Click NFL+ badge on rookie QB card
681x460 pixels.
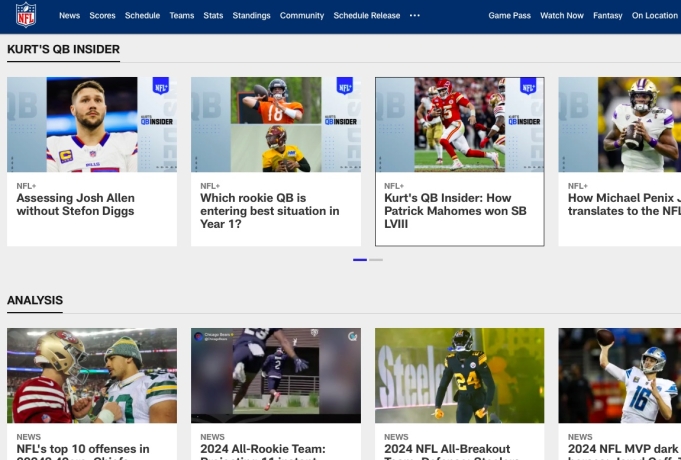345,86
